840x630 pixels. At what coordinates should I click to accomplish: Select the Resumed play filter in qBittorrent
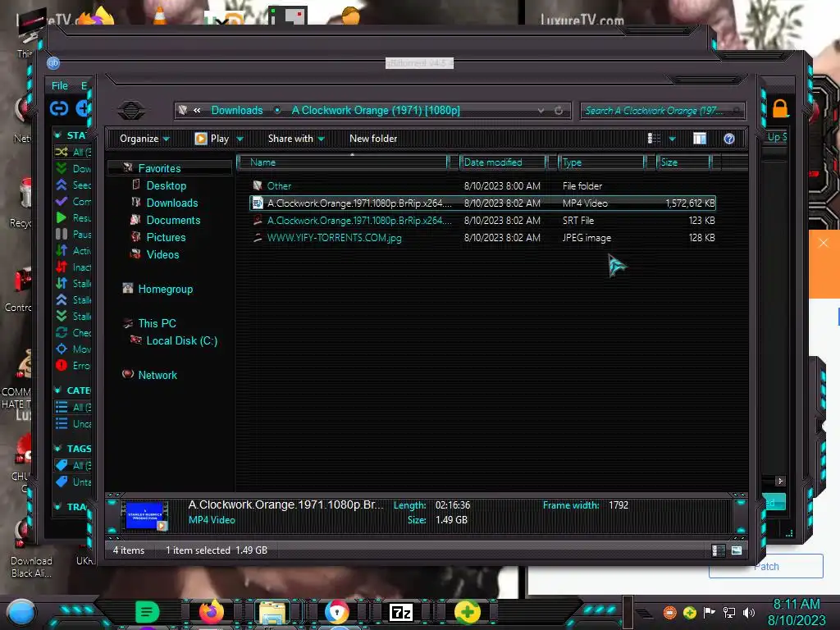point(62,218)
